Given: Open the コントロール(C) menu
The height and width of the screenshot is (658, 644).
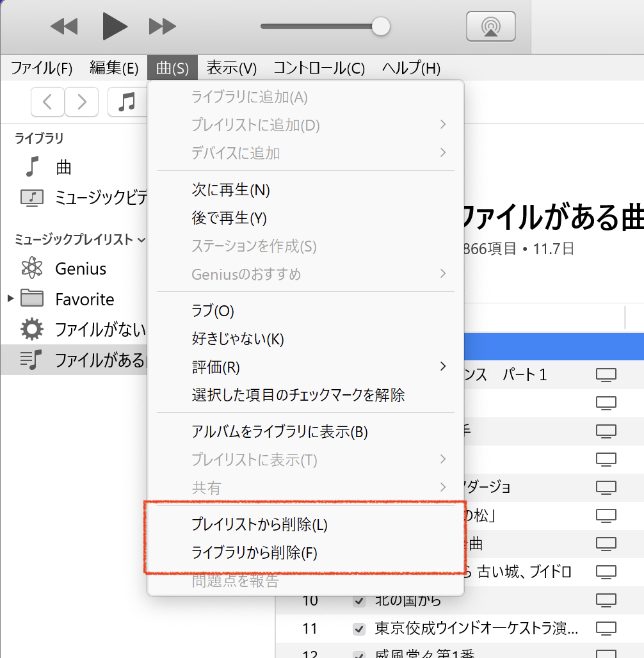Looking at the screenshot, I should (x=319, y=68).
